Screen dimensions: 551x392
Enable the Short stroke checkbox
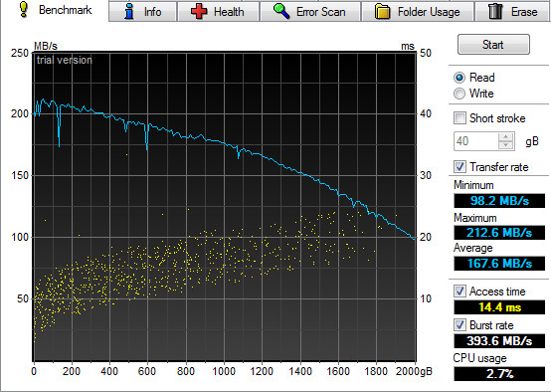tap(459, 118)
